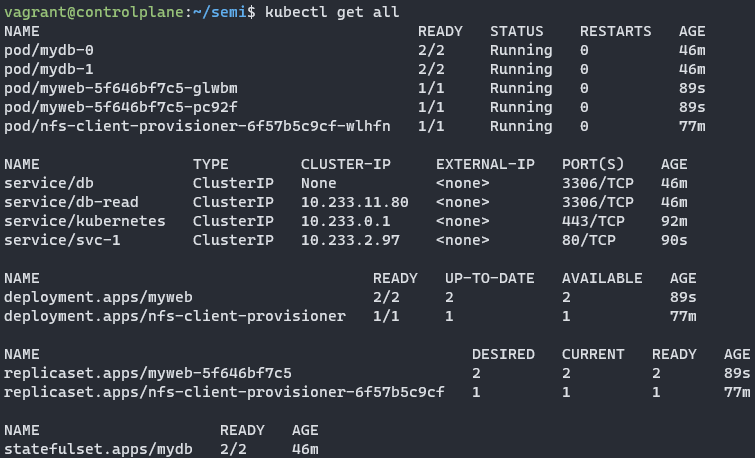Click the 'AVAILABLE' column header
Image resolution: width=755 pixels, height=458 pixels.
[602, 278]
